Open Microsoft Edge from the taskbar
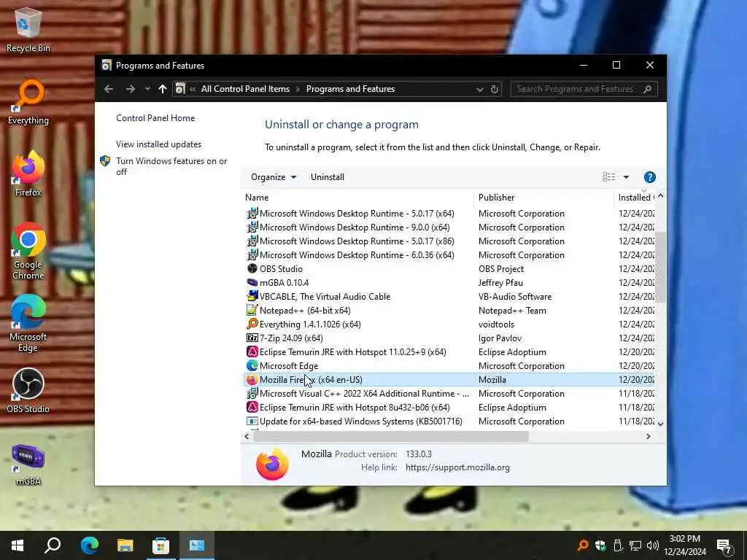 tap(89, 545)
